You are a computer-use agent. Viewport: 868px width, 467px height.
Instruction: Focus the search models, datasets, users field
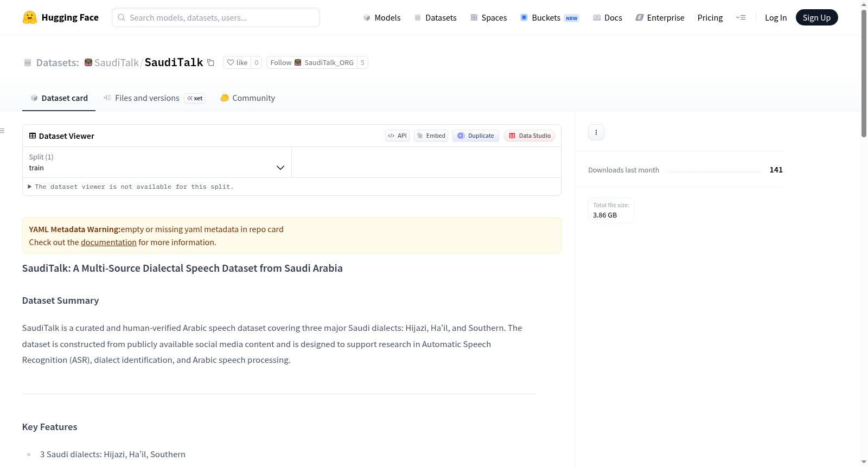tap(216, 17)
